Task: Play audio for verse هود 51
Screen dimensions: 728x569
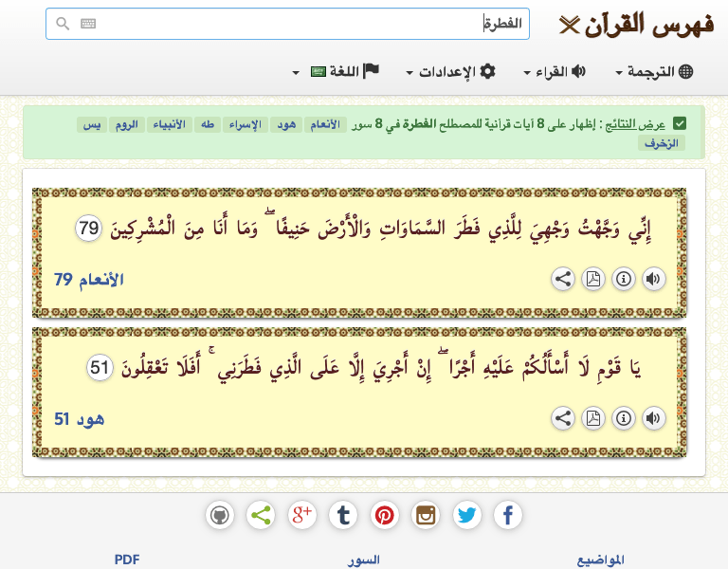Action: point(654,418)
